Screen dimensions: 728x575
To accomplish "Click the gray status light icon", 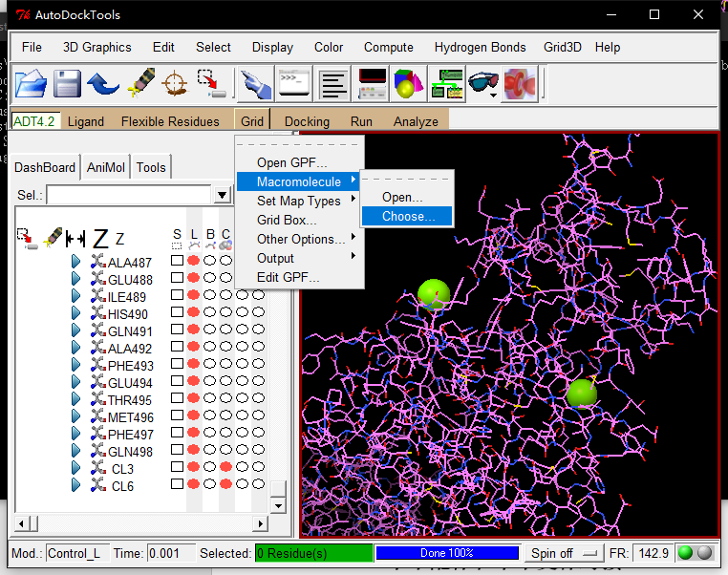I will pos(705,553).
